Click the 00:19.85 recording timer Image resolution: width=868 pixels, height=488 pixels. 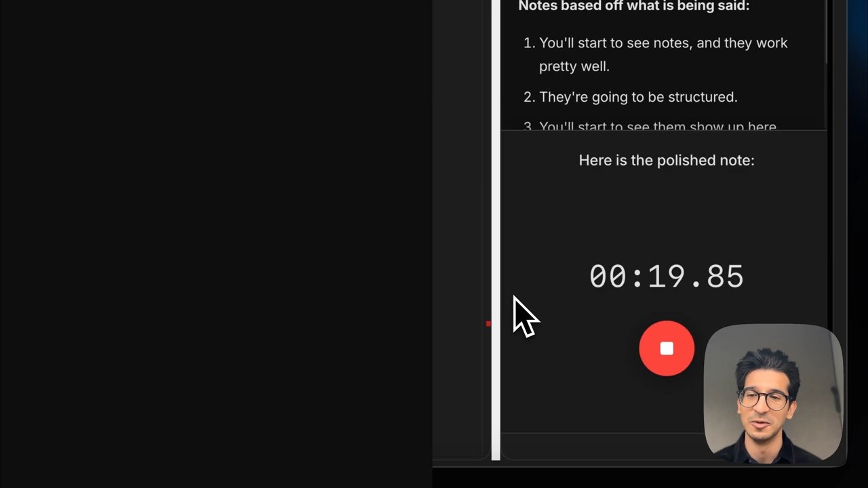tap(666, 277)
